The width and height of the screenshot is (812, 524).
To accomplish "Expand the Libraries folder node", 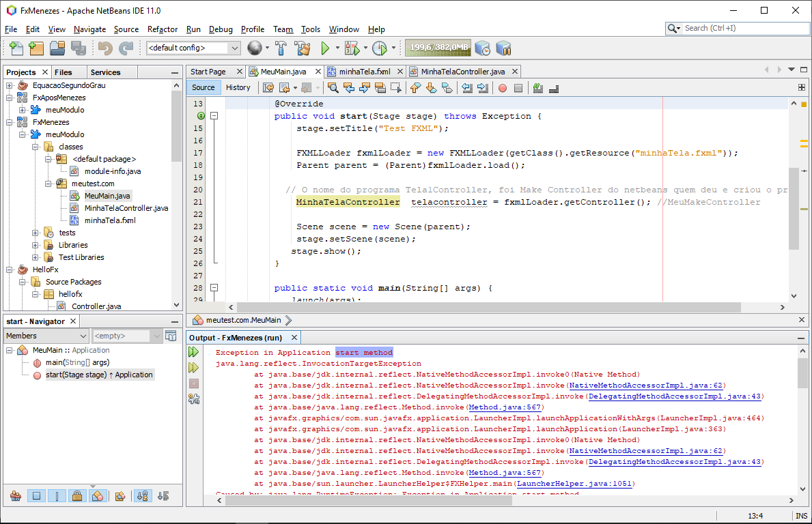I will tap(36, 245).
